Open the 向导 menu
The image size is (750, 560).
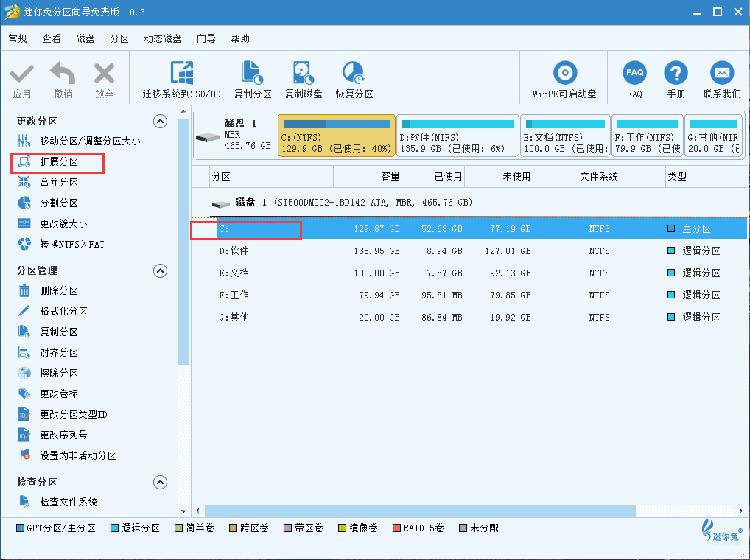click(x=206, y=38)
